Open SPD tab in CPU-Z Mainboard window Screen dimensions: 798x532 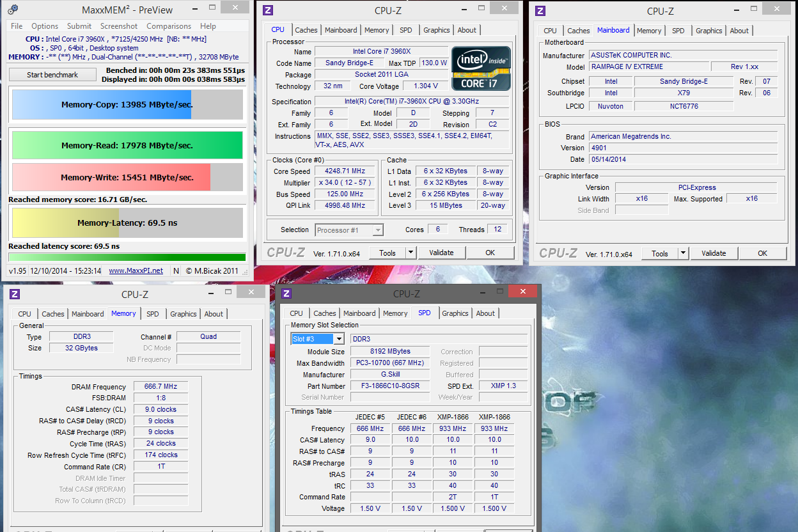tap(678, 31)
